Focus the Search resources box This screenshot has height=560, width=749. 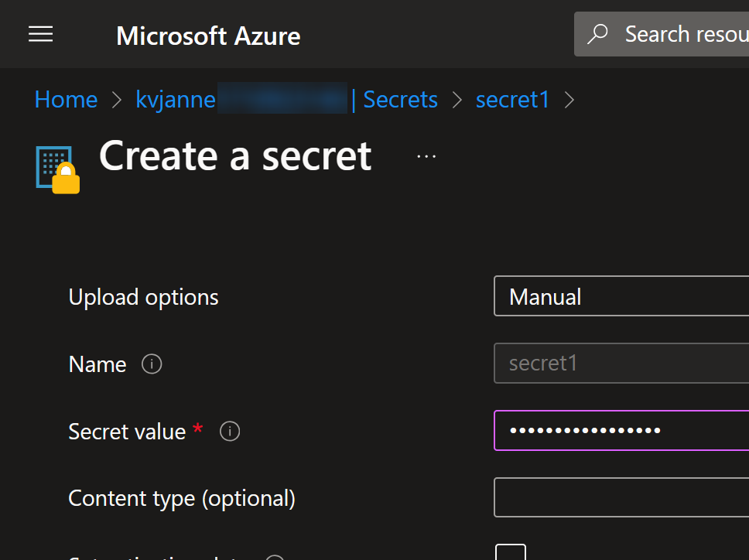pyautogui.click(x=662, y=34)
